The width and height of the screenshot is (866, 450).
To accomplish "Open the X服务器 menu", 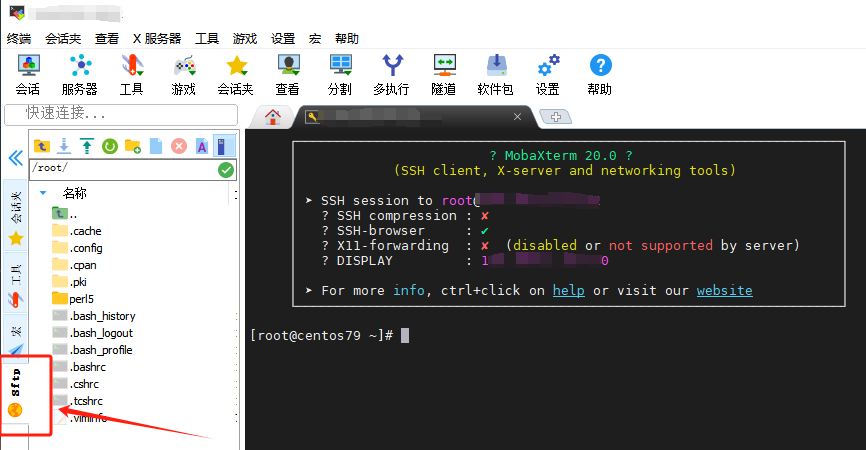I will click(157, 38).
